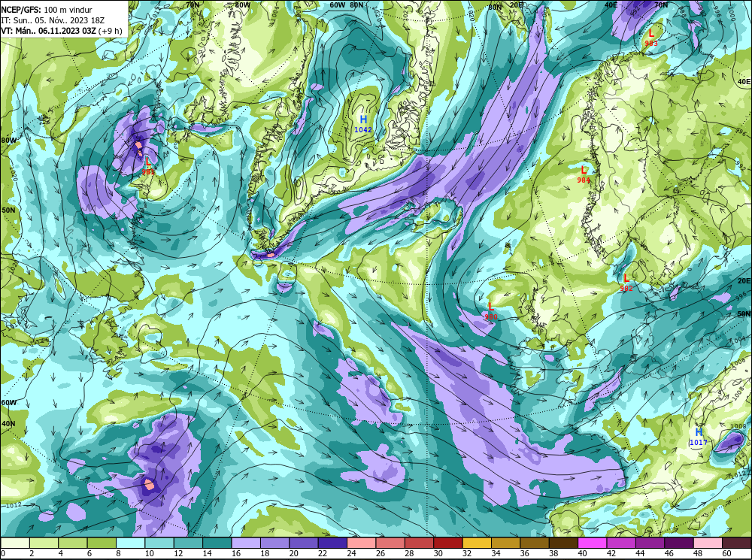Click the '(+9 h)' forecast offset text
This screenshot has height=560, width=752.
[x=111, y=31]
